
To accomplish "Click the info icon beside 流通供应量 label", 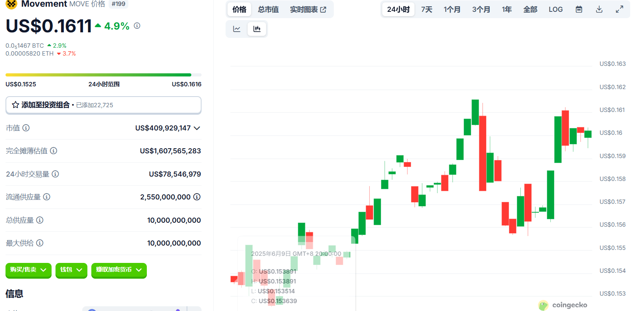I will 47,197.
